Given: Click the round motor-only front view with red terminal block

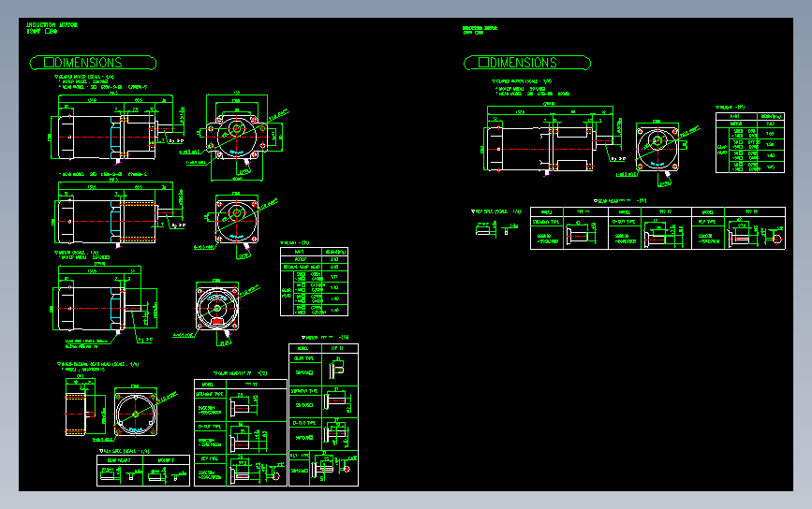Looking at the screenshot, I should [x=217, y=308].
